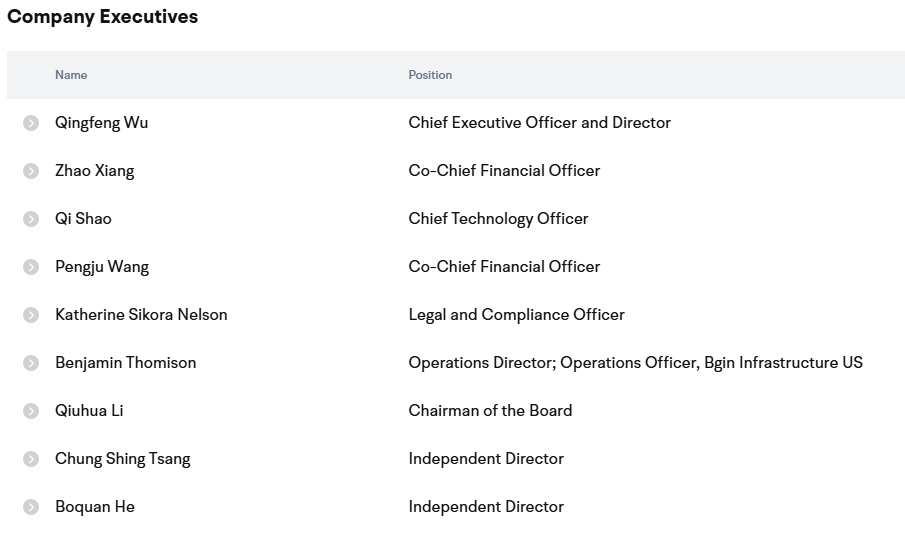Select Benjamin Thomison name text
This screenshot has height=538, width=905.
pos(125,363)
